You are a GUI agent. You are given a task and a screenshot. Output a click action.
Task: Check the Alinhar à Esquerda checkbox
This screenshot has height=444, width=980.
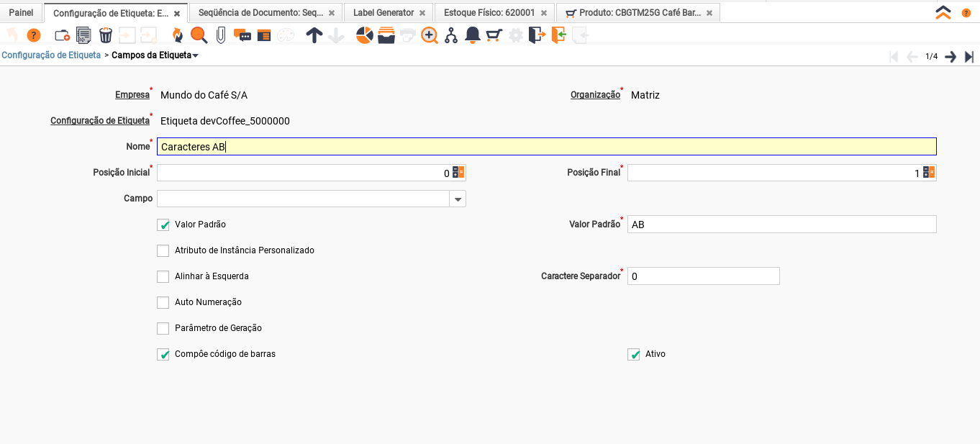click(163, 276)
